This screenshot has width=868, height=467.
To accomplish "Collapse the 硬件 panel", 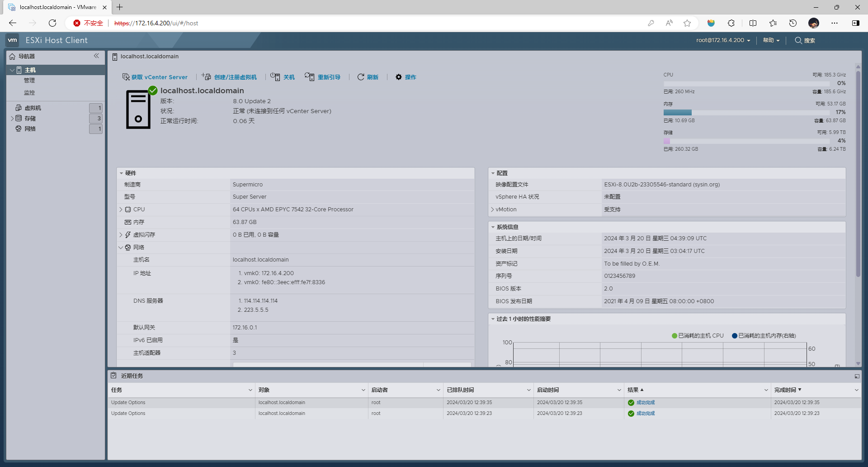I will pos(122,173).
